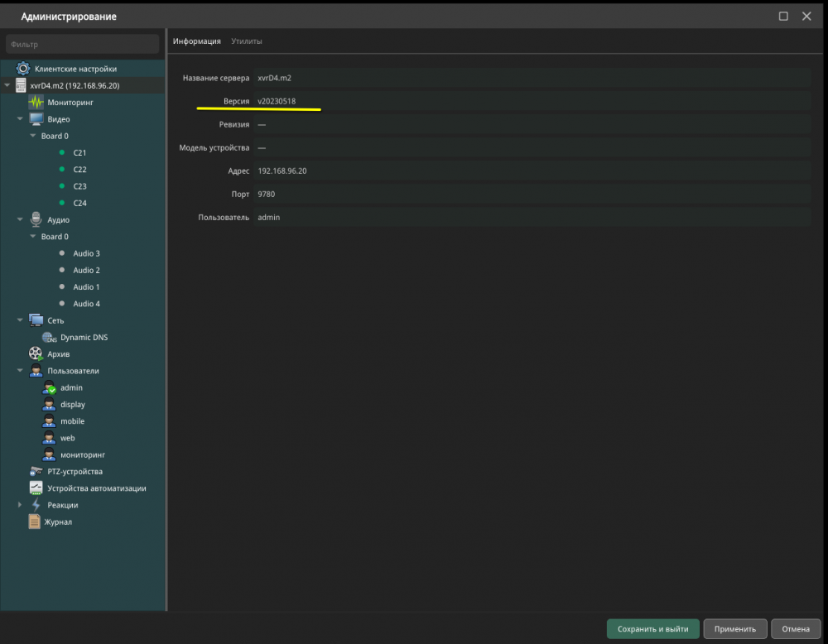Click into the Фильтр search field

(82, 44)
